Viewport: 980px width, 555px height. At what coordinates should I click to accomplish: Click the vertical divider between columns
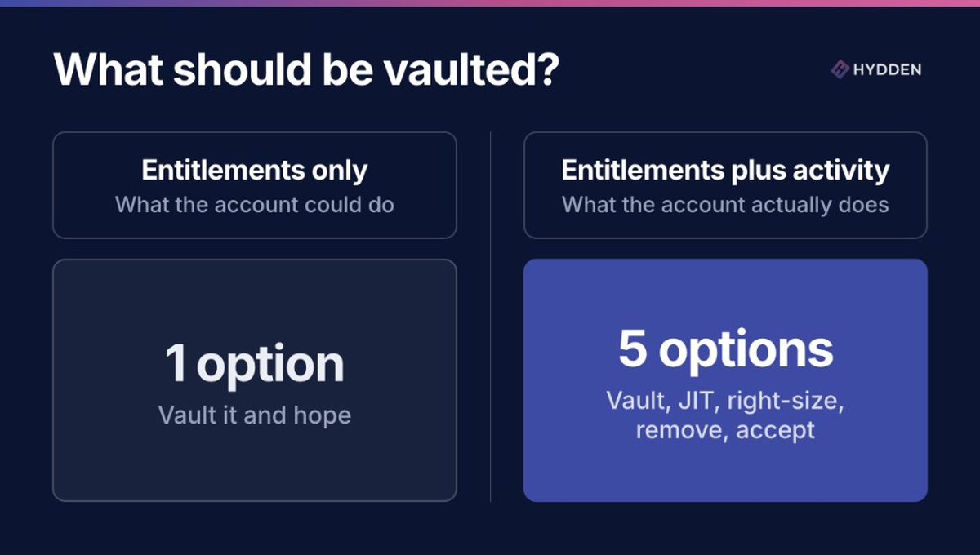click(490, 317)
